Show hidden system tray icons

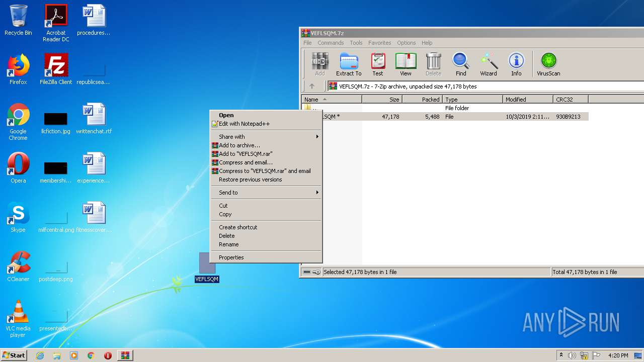click(561, 355)
